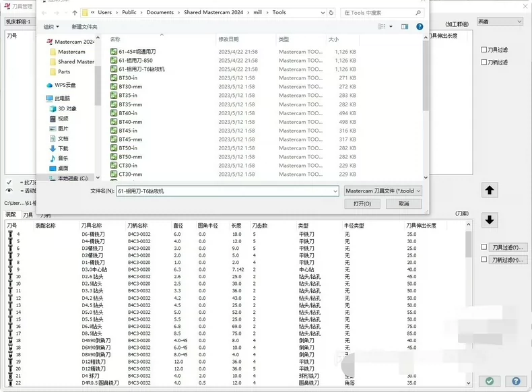This screenshot has width=532, height=392.
Task: Confirm tool manager with green check
Action: [490, 381]
